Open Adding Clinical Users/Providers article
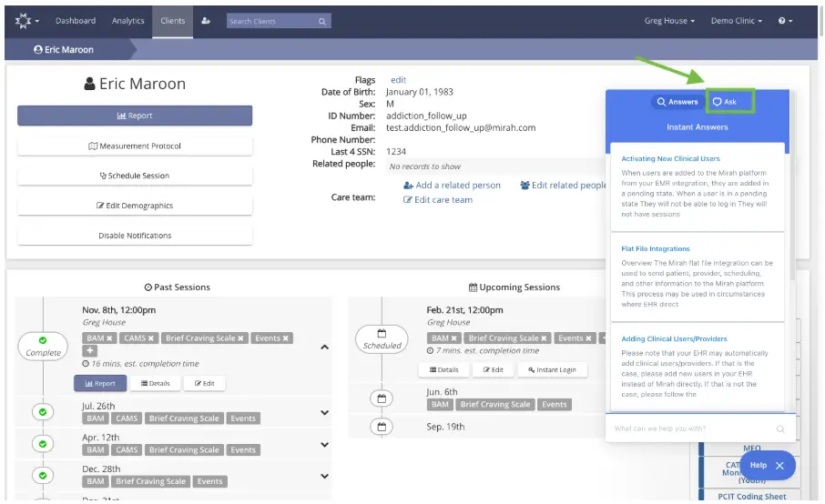This screenshot has height=504, width=825. pyautogui.click(x=674, y=339)
